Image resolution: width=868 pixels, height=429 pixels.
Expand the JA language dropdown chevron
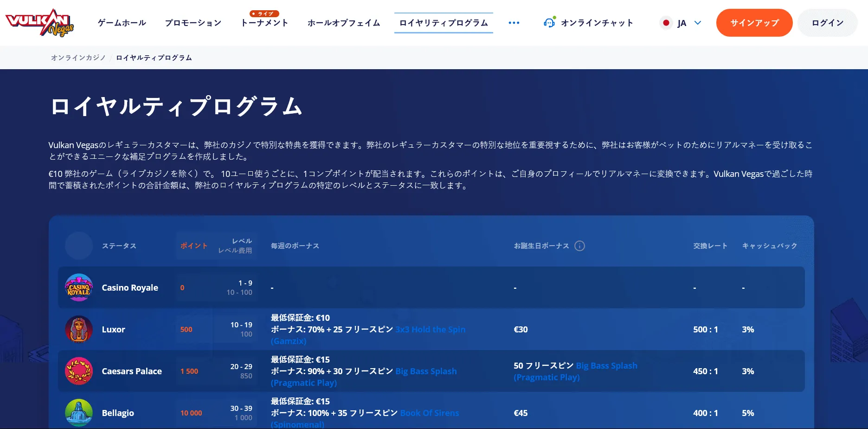coord(698,23)
